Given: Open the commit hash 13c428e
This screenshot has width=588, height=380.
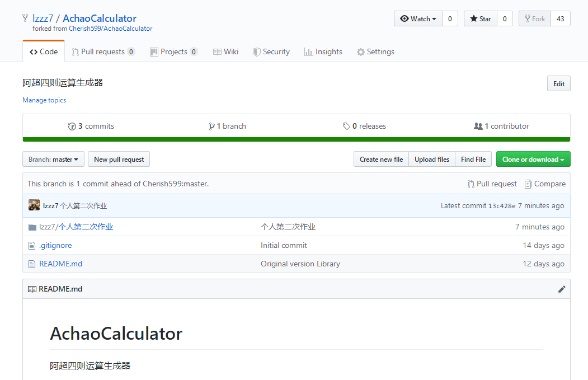Looking at the screenshot, I should (502, 206).
